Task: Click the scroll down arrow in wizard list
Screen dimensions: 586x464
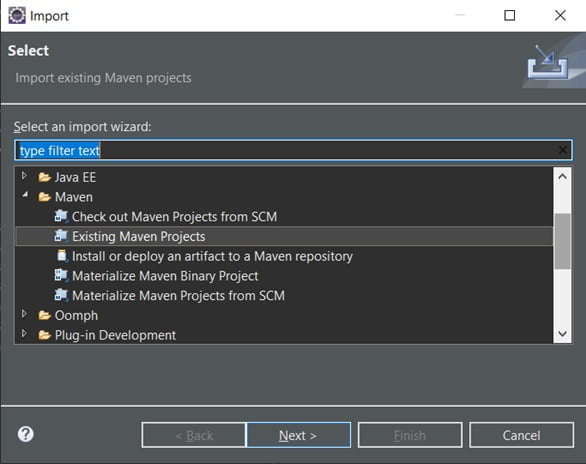Action: pos(562,333)
